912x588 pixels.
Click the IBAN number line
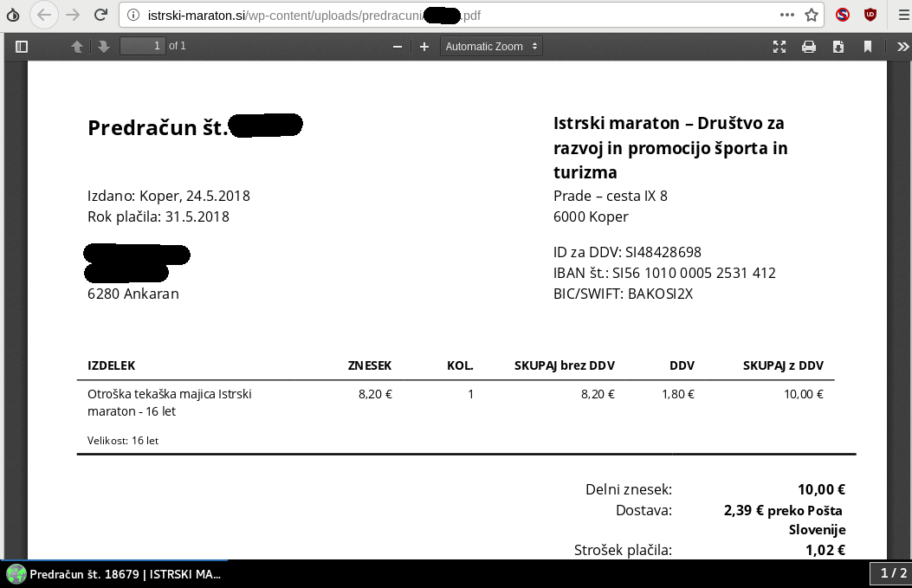664,274
